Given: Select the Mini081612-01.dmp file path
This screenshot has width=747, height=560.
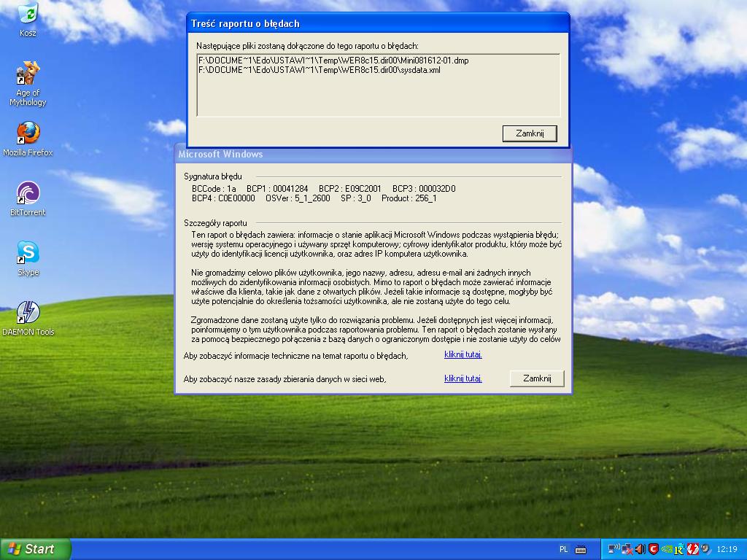Looking at the screenshot, I should click(333, 61).
